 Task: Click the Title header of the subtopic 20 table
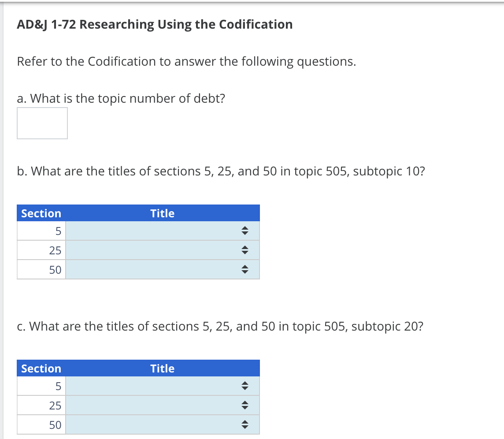tap(162, 368)
